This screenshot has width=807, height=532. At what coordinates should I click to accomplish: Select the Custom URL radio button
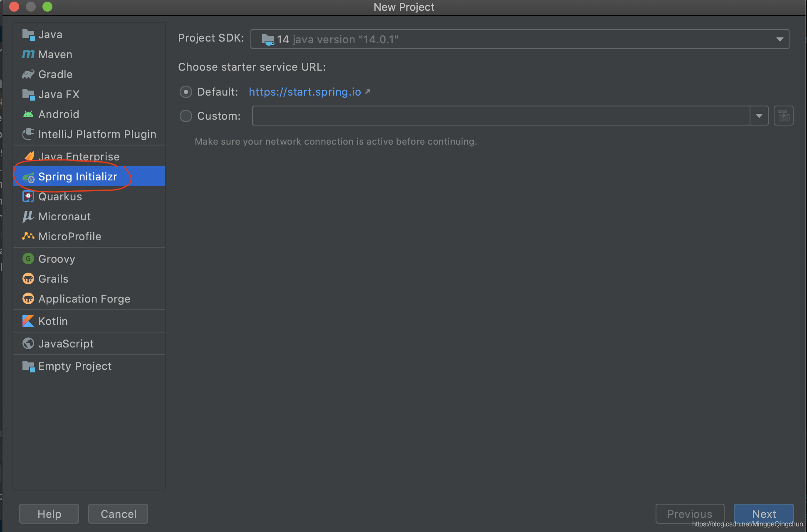[x=186, y=116]
